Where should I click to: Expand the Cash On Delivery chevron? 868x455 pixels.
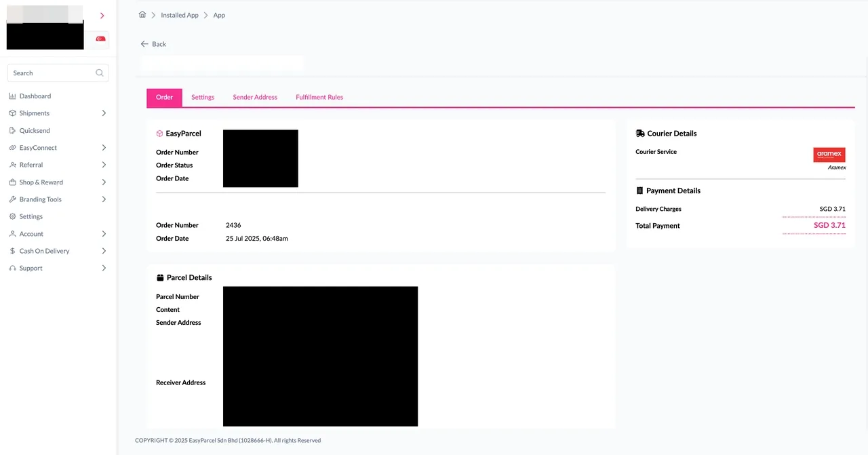click(104, 251)
